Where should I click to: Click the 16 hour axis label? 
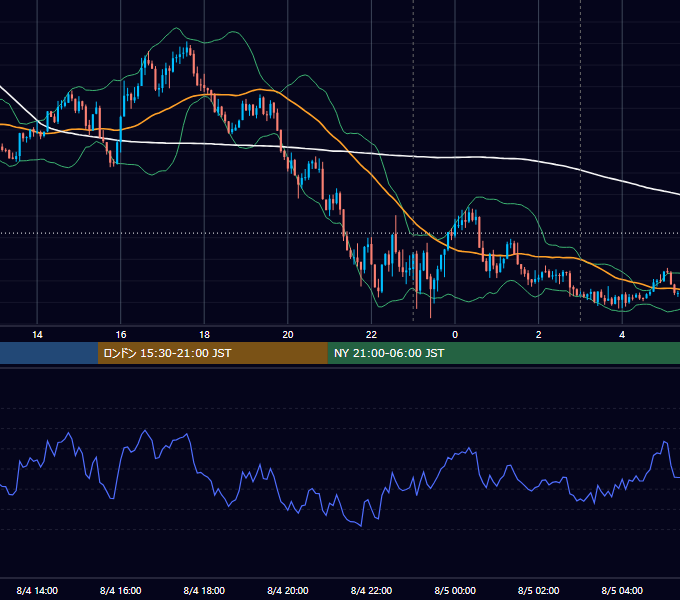click(x=121, y=335)
